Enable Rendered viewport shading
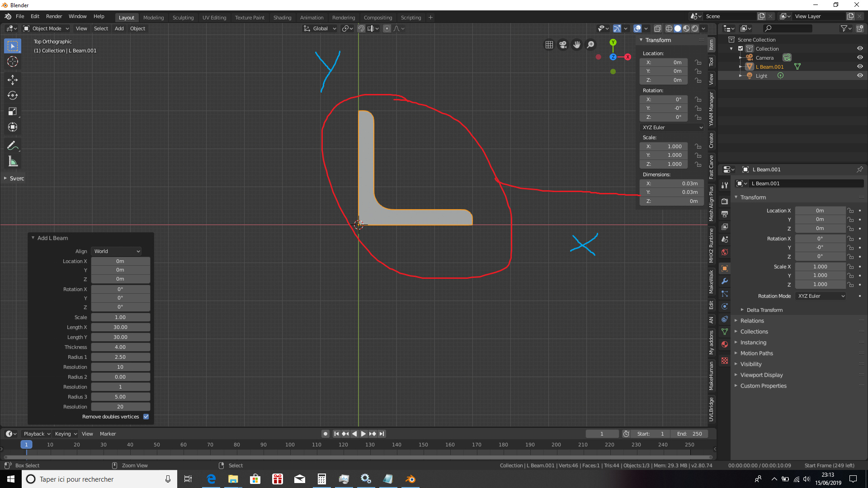Viewport: 868px width, 488px height. pos(695,28)
